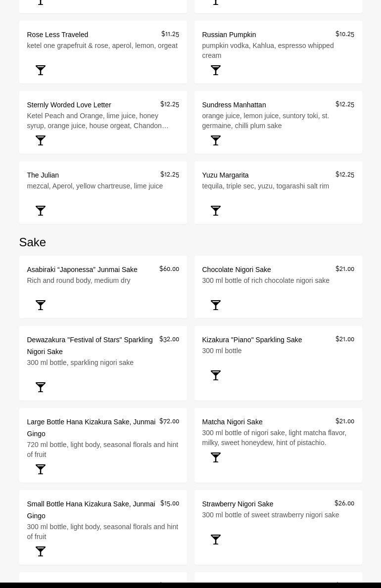Open the Yuzu Margarita item title
The height and width of the screenshot is (588, 381).
pyautogui.click(x=225, y=175)
